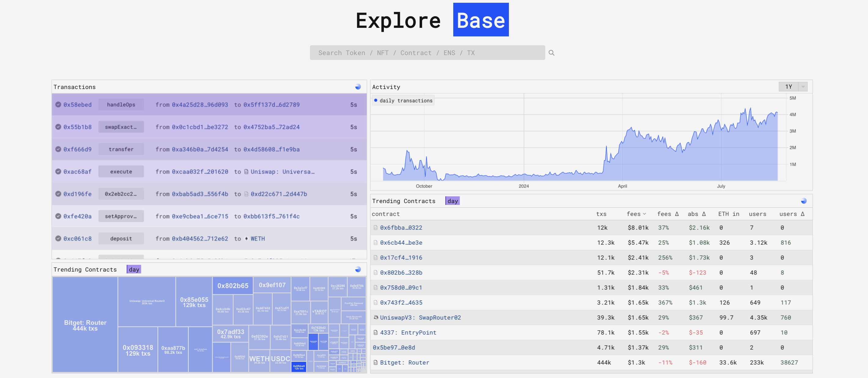Open transaction 0x55b1b8 link
Screen dimensions: 868x378
[78, 127]
